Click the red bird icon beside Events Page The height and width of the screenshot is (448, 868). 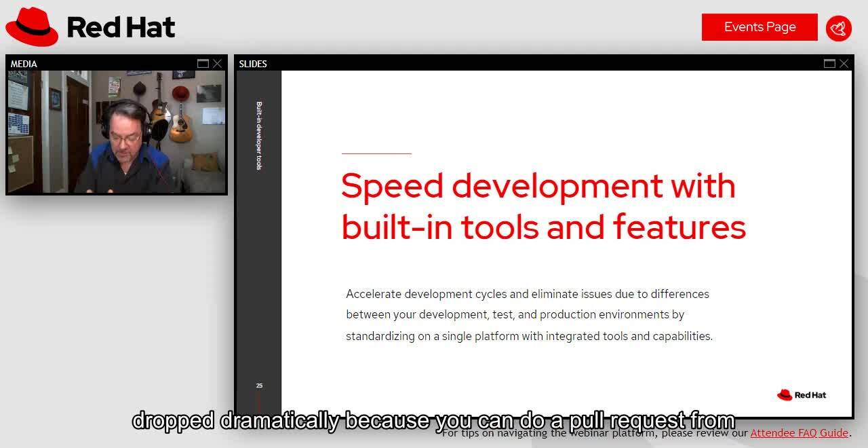click(x=839, y=29)
